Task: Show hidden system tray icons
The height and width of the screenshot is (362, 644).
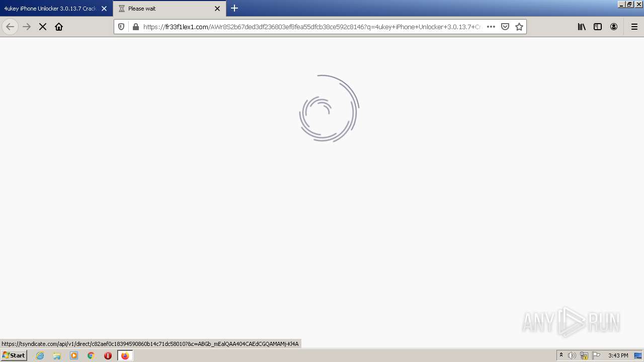Action: click(561, 355)
